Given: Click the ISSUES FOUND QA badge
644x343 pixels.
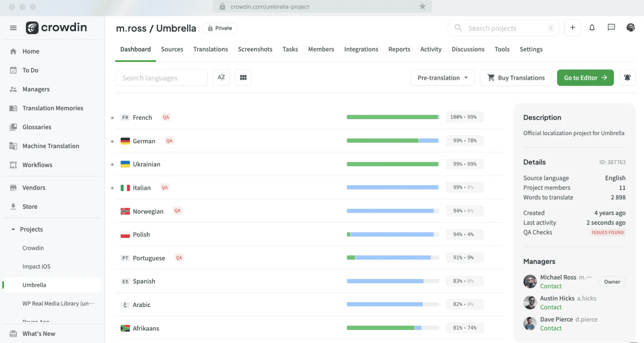Looking at the screenshot, I should [x=608, y=232].
